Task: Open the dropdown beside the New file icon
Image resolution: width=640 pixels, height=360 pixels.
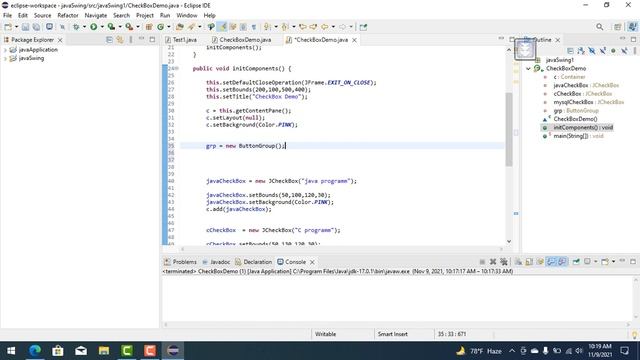Action: [16, 27]
